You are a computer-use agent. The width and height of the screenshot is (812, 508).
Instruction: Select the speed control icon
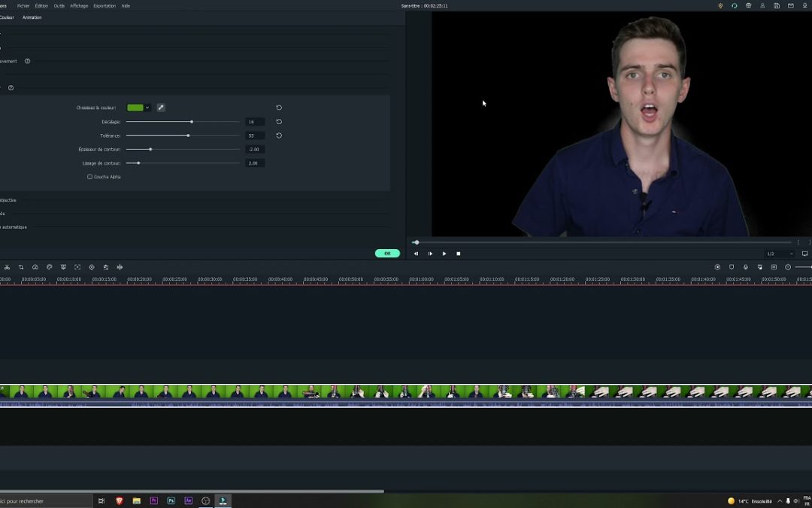(x=35, y=266)
